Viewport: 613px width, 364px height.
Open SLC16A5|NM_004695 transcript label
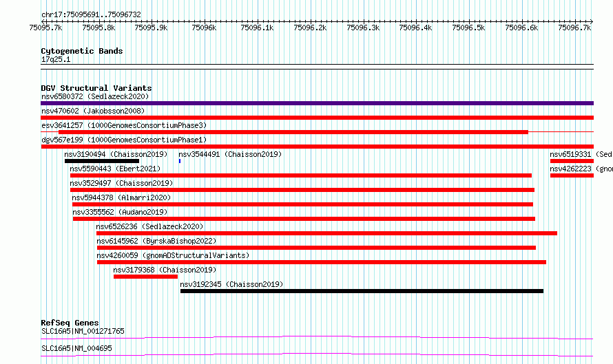click(76, 348)
